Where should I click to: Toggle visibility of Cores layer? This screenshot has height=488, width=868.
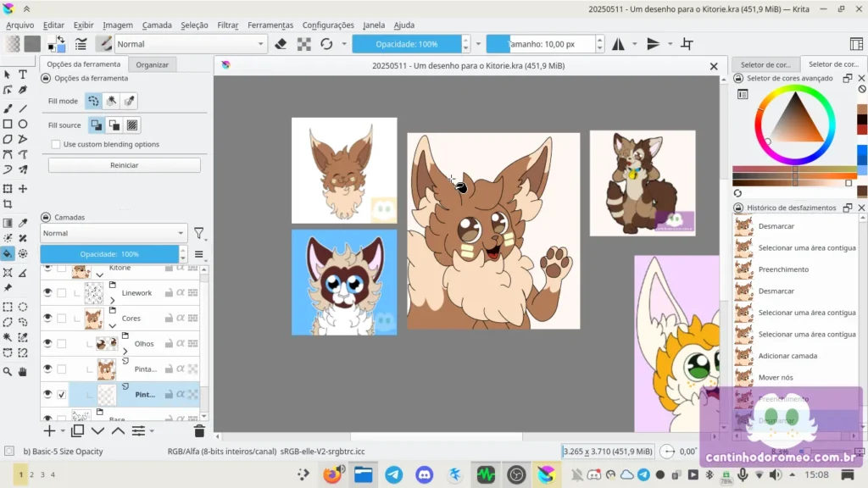coord(47,318)
